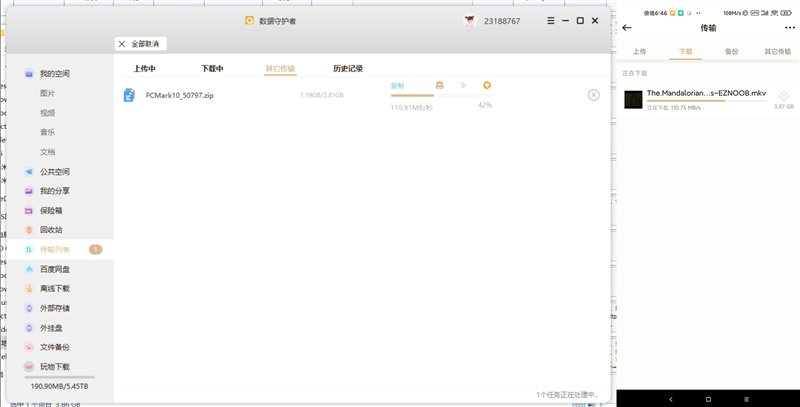This screenshot has height=407, width=800.
Task: Click the user avatar icon
Action: 470,20
